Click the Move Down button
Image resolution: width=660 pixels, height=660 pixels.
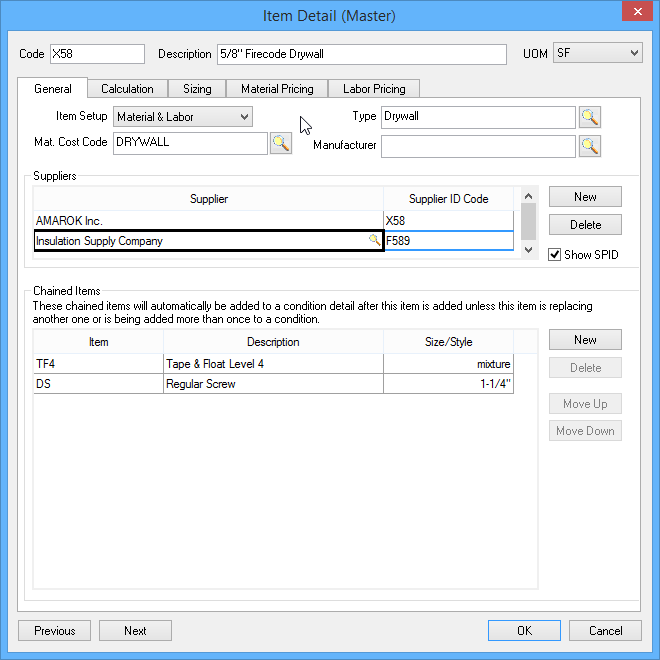(585, 431)
